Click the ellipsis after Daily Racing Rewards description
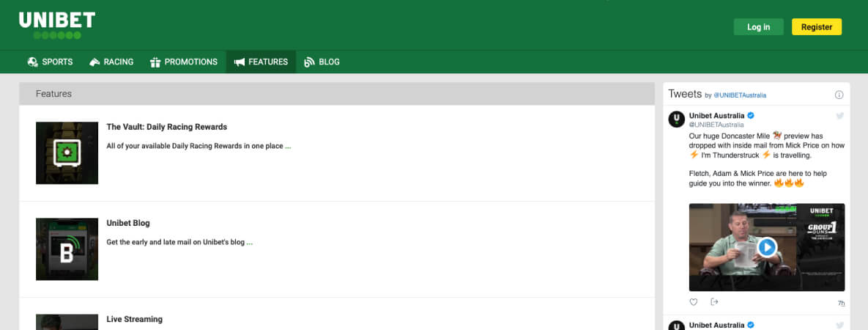Viewport: 868px width, 330px height. [288, 147]
